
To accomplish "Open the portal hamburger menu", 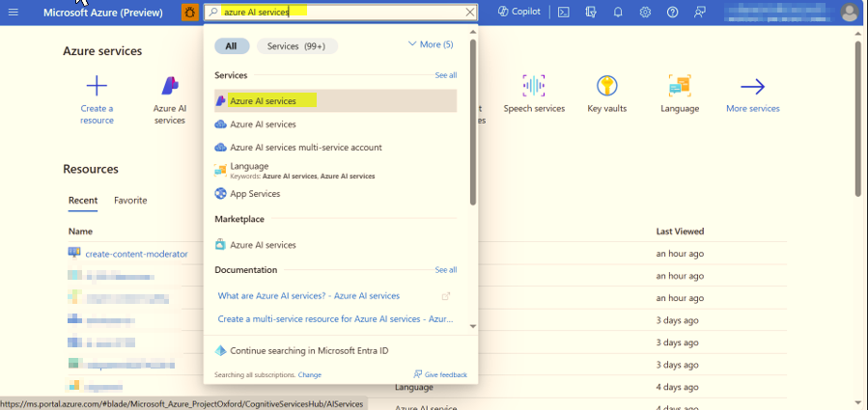I will [x=14, y=12].
